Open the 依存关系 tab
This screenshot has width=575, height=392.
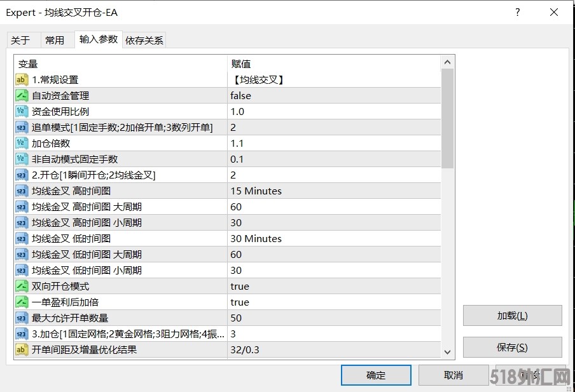coord(144,40)
